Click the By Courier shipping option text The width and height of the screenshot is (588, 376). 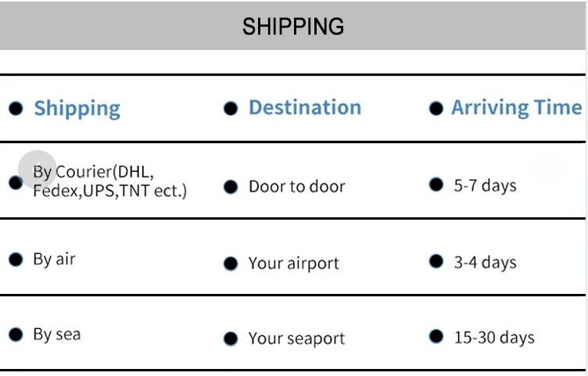tap(109, 181)
